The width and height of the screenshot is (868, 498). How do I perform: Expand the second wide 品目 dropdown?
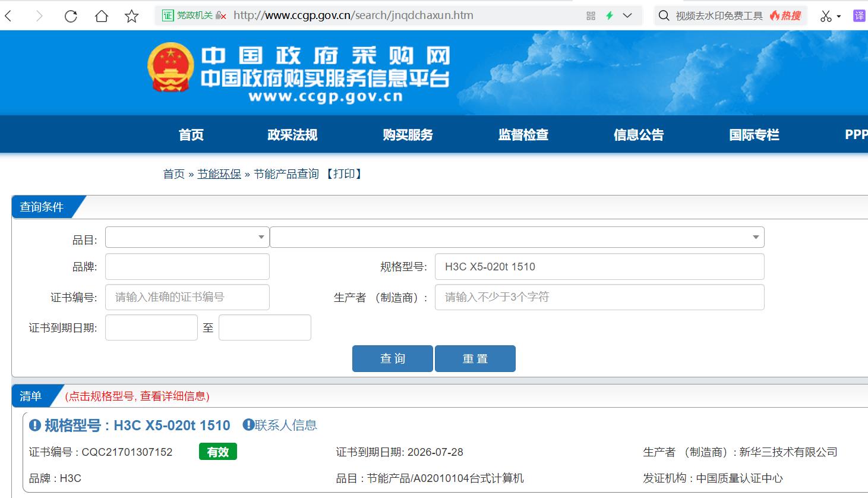pos(517,237)
